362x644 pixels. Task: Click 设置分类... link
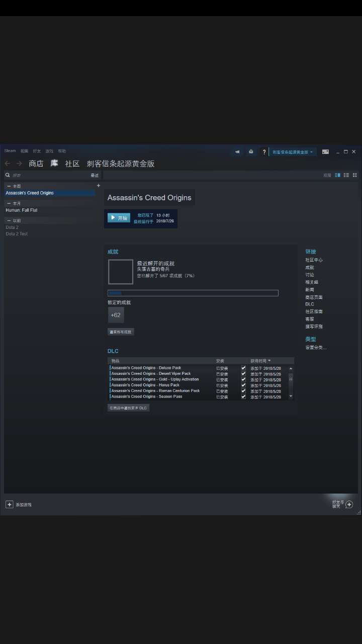coord(316,348)
